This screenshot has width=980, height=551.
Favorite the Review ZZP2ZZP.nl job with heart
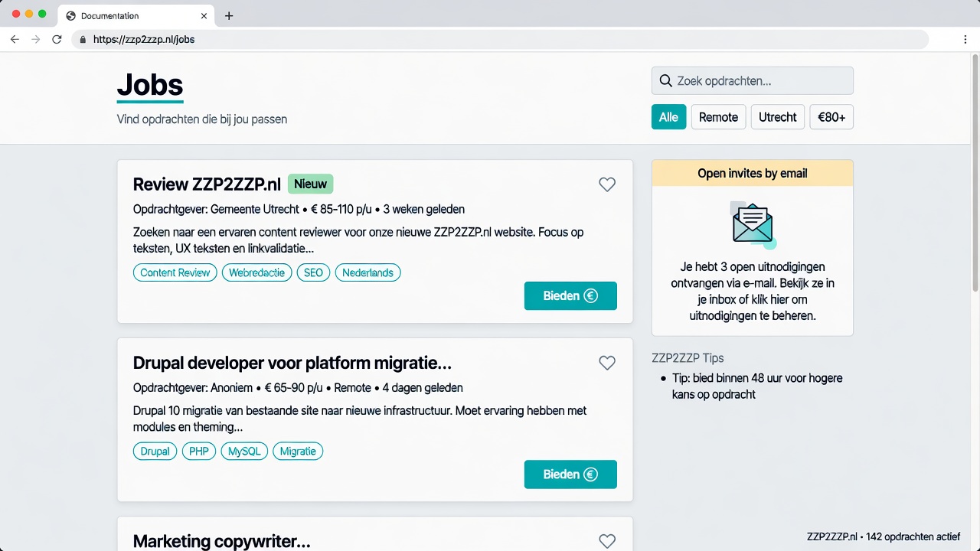point(607,184)
